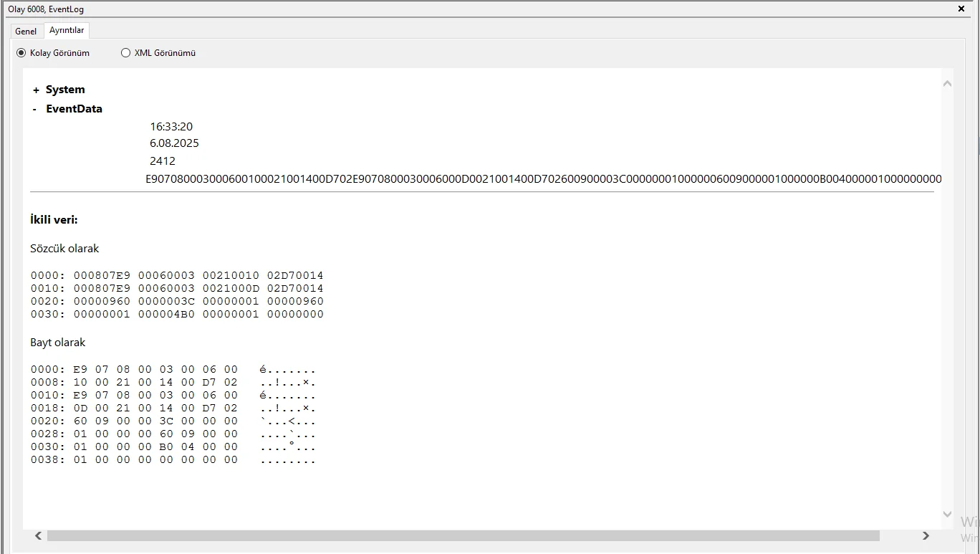Select the date value 6.08.2025
This screenshot has width=980, height=554.
pos(174,143)
